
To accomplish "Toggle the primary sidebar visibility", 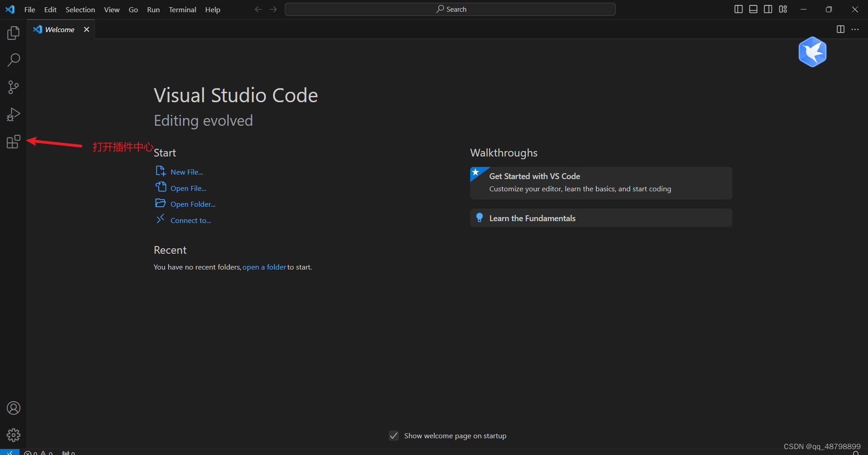I will coord(738,9).
